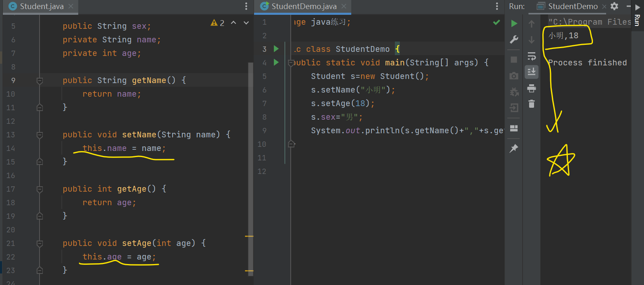Click the Stop process square icon
The image size is (644, 285).
[x=514, y=60]
